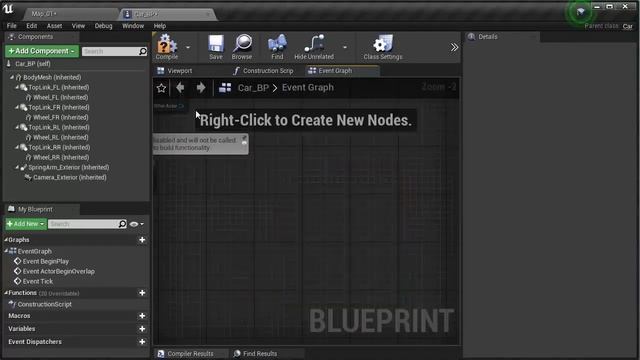Select Wheel_RR component
This screenshot has width=640, height=360.
[60, 157]
